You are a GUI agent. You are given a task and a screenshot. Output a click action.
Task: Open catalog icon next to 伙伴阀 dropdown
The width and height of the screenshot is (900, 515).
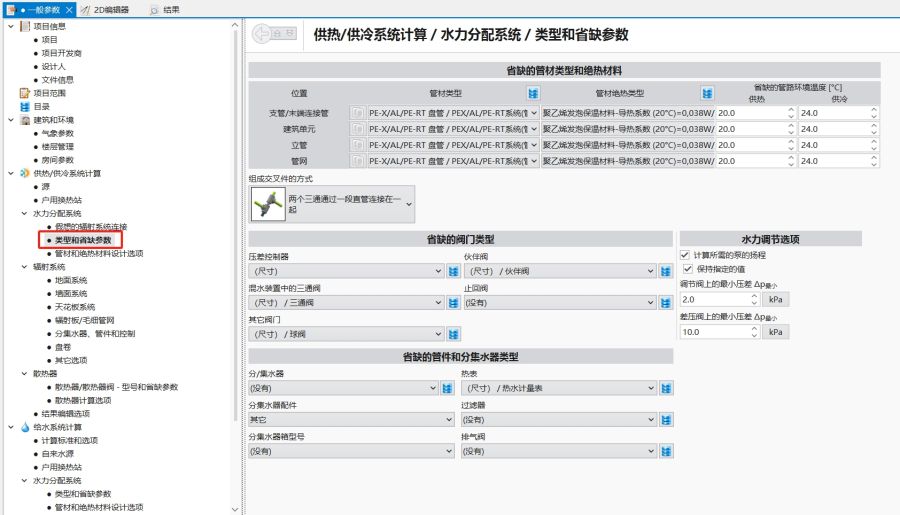pyautogui.click(x=666, y=271)
